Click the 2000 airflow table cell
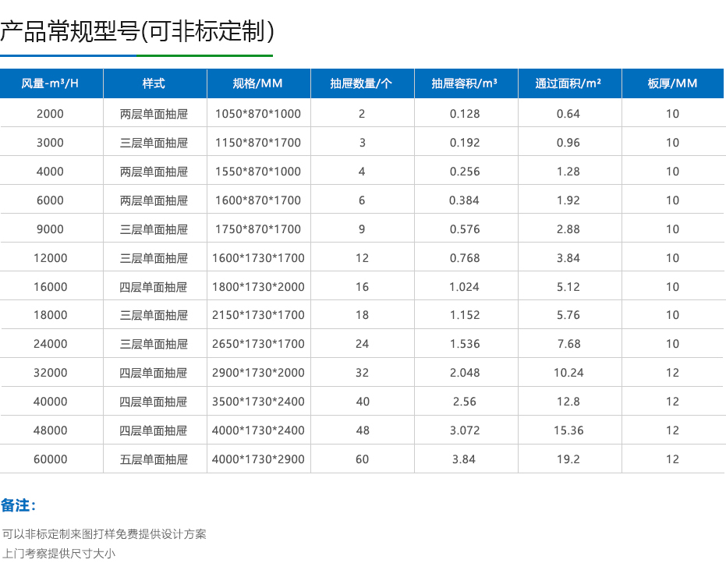Image resolution: width=726 pixels, height=588 pixels. (x=51, y=113)
